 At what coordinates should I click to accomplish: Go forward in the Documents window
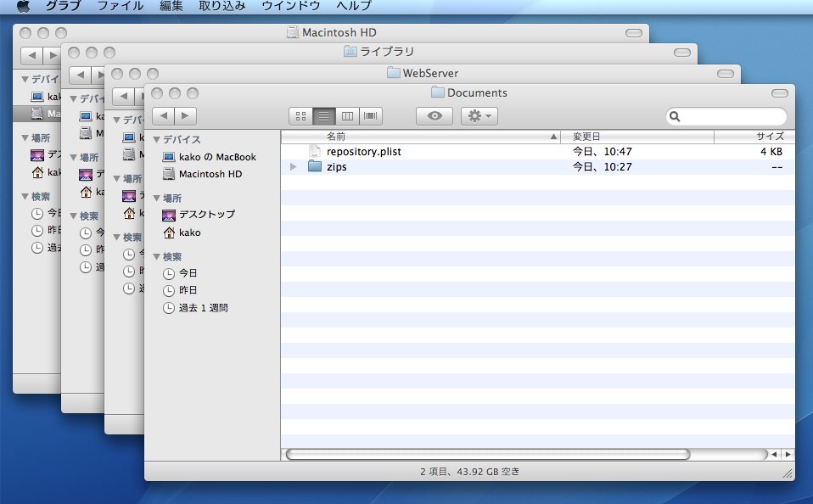(186, 115)
